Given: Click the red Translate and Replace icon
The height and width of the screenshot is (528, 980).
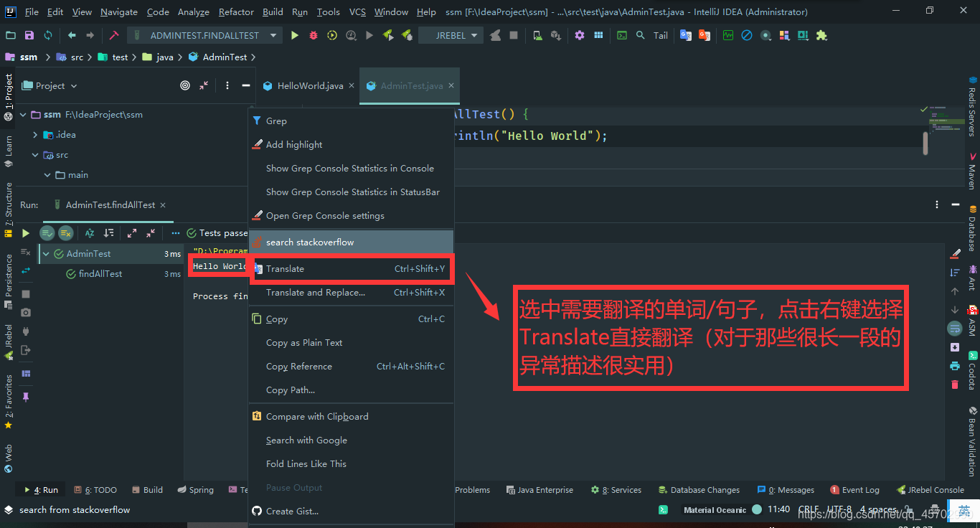Looking at the screenshot, I should point(705,35).
